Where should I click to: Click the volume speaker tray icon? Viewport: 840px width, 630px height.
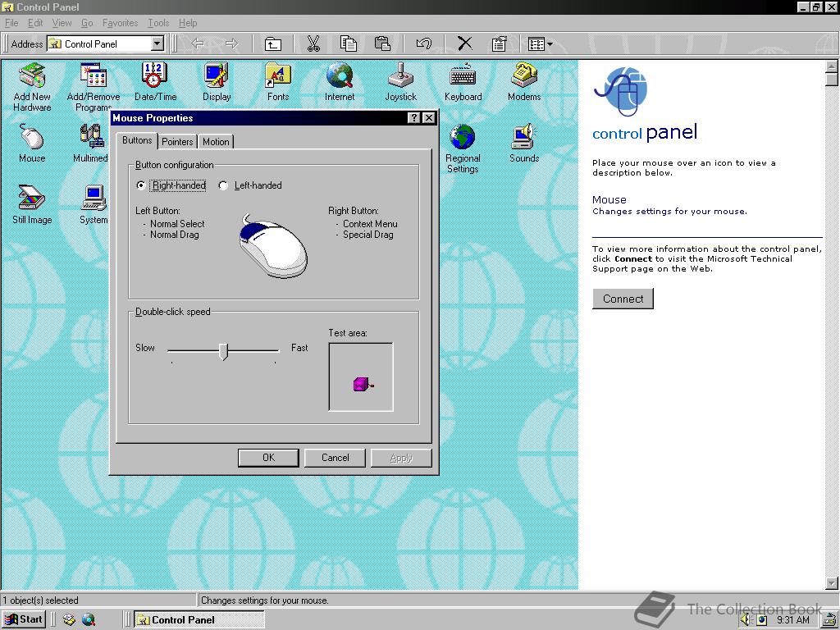point(745,620)
